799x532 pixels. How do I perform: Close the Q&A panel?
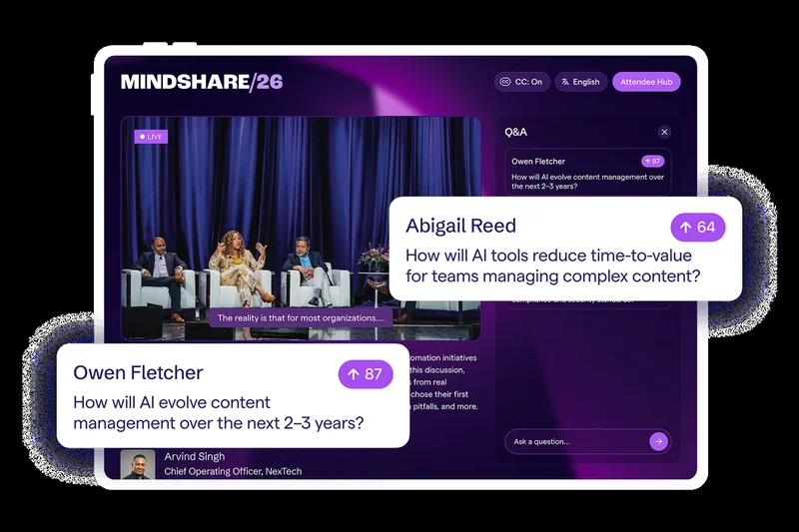pyautogui.click(x=664, y=132)
